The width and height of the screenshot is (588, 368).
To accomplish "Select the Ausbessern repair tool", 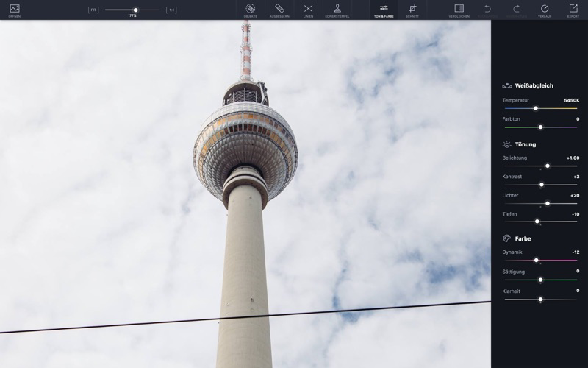I will coord(279,10).
